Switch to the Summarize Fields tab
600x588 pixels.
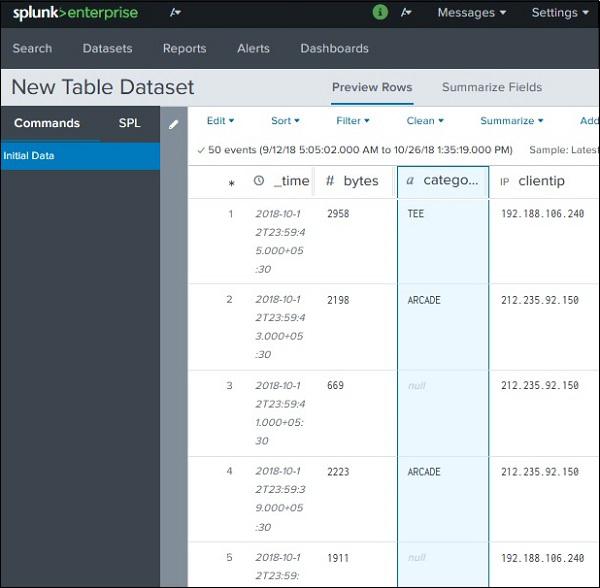[492, 87]
